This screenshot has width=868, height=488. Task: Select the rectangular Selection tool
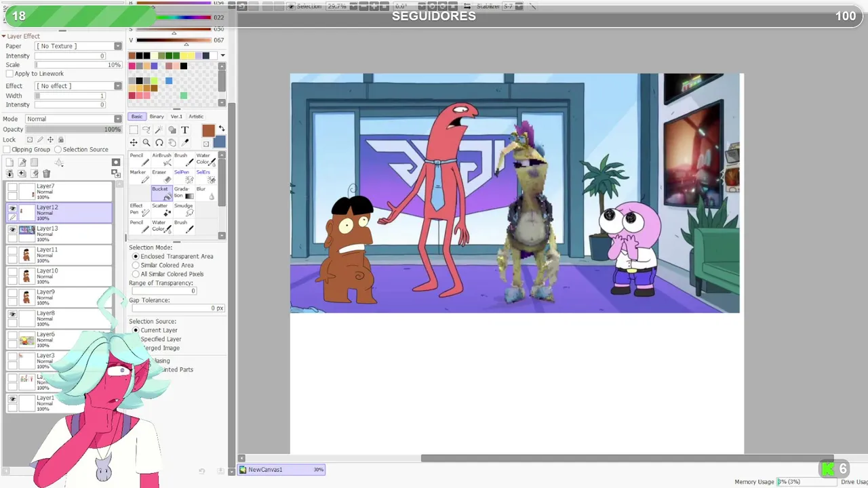tap(134, 129)
